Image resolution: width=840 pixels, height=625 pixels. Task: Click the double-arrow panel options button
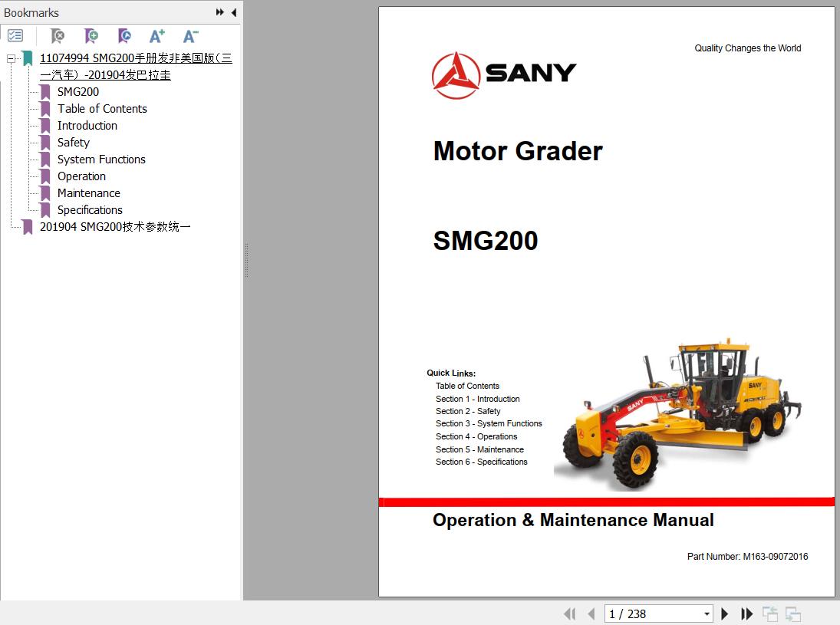220,12
